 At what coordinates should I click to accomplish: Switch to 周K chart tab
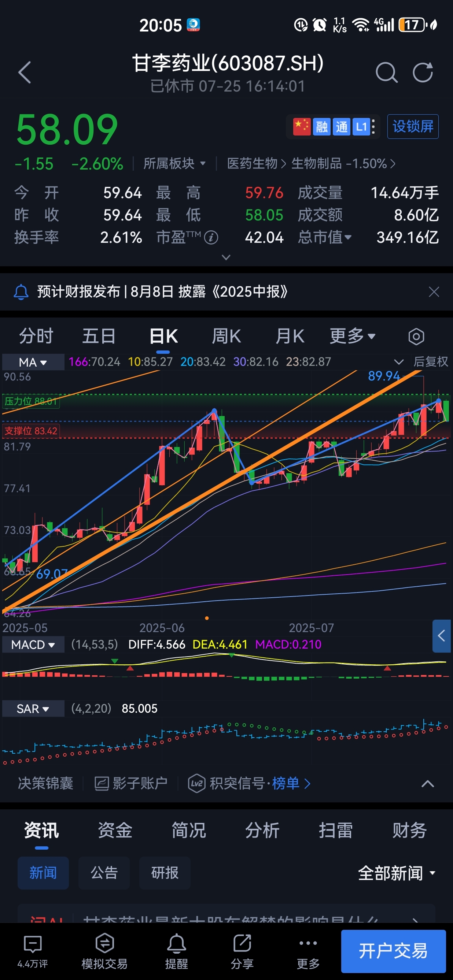tap(226, 336)
